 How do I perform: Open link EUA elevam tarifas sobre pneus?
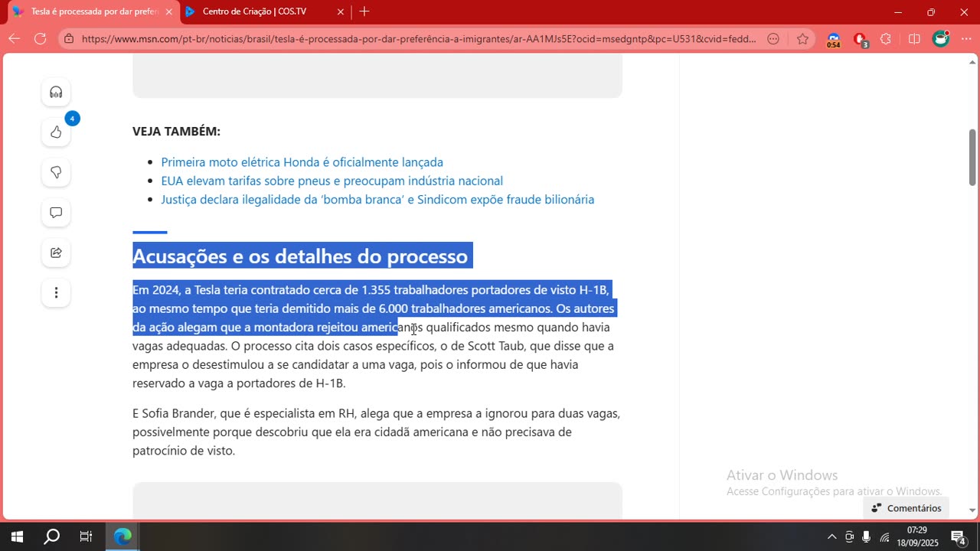[x=332, y=181]
